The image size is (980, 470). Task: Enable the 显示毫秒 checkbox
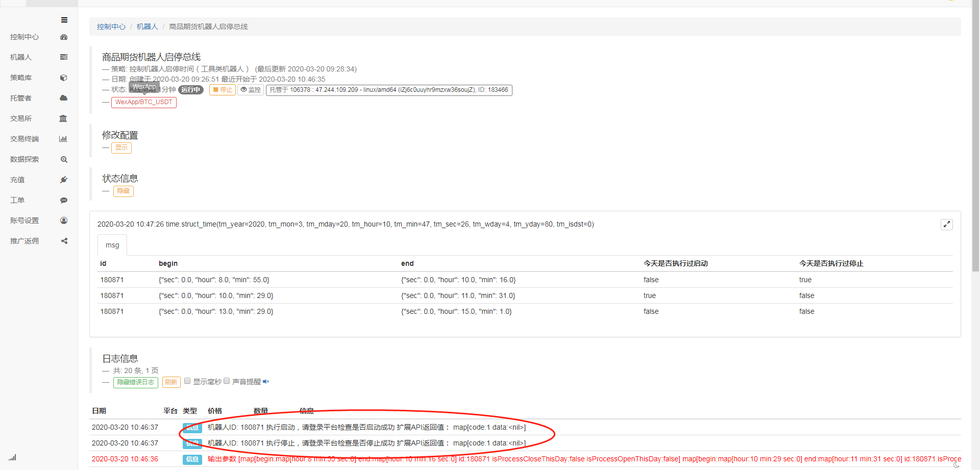pos(187,381)
